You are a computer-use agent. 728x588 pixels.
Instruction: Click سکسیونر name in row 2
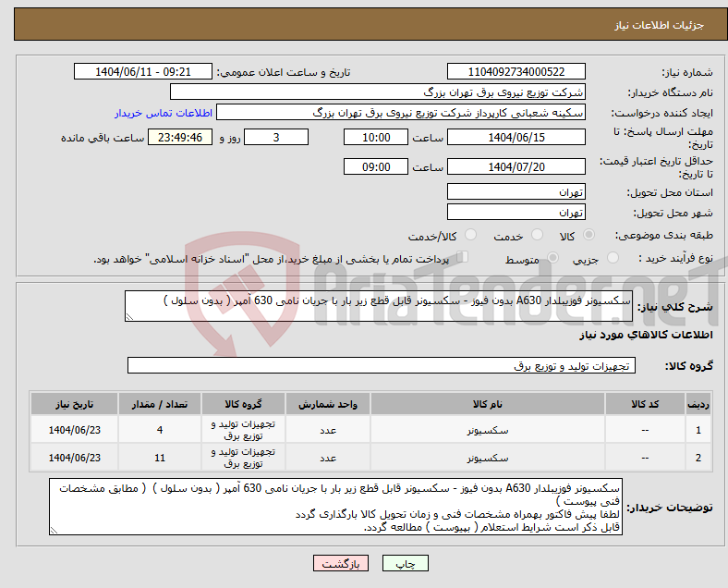pos(488,458)
